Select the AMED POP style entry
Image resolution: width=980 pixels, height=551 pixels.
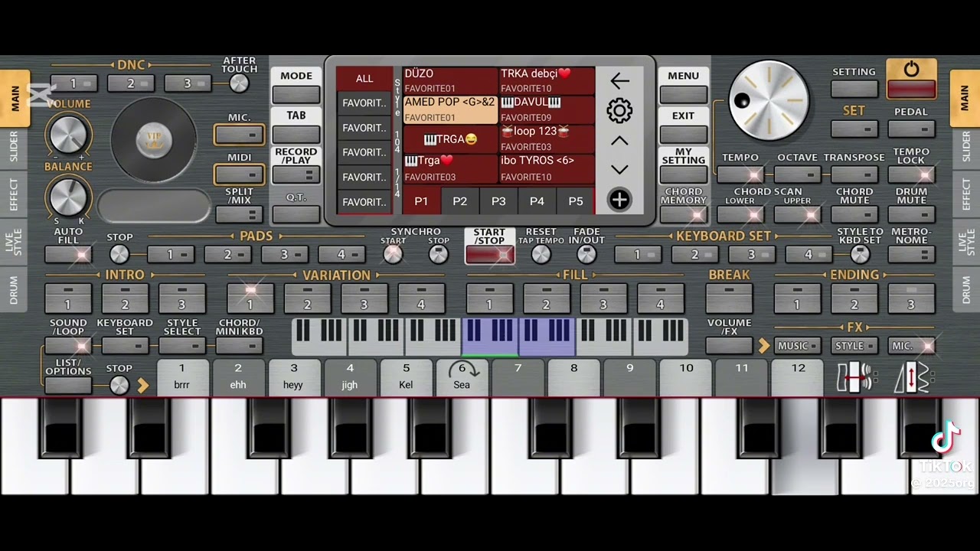coord(450,110)
